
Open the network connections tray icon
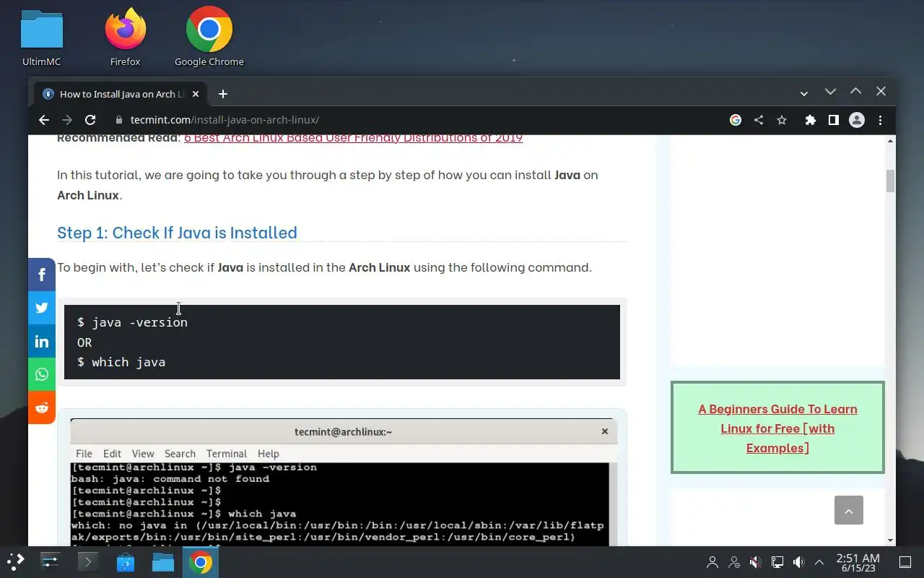click(777, 562)
